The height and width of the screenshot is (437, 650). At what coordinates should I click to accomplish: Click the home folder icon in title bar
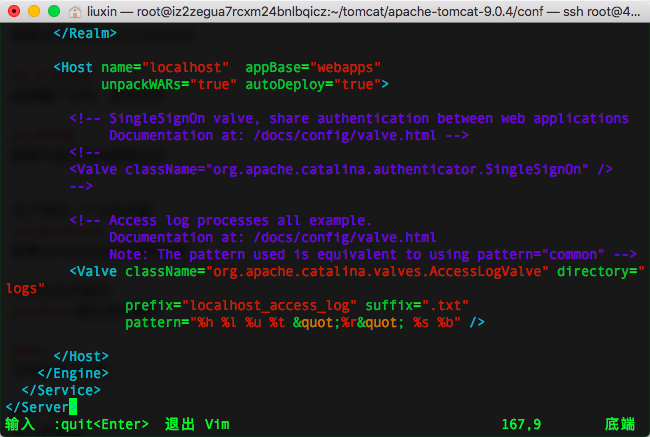77,12
